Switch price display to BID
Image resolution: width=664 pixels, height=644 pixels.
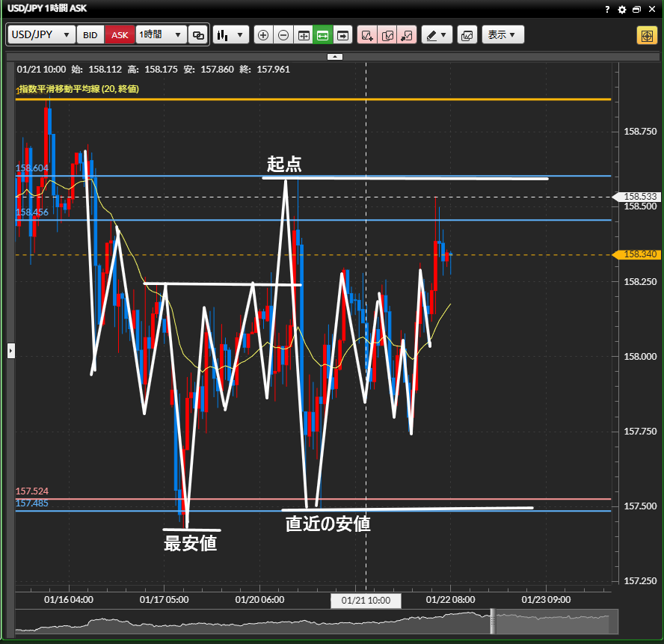click(x=90, y=35)
